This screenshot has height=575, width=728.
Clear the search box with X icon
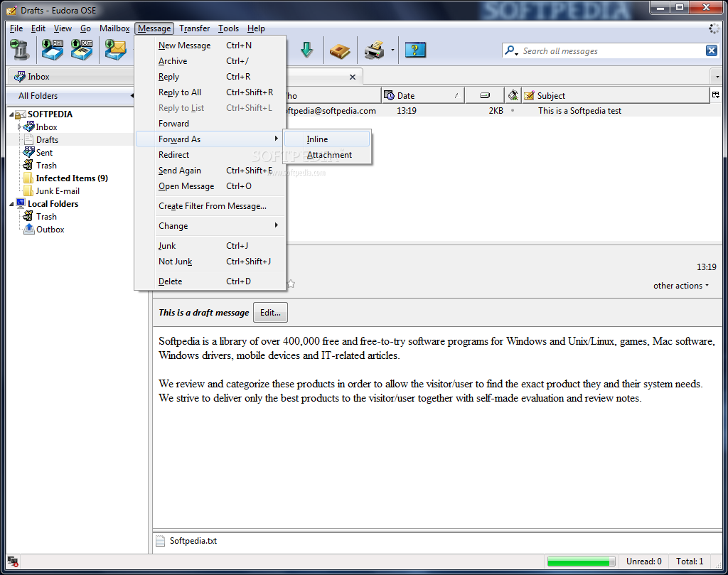[x=711, y=50]
